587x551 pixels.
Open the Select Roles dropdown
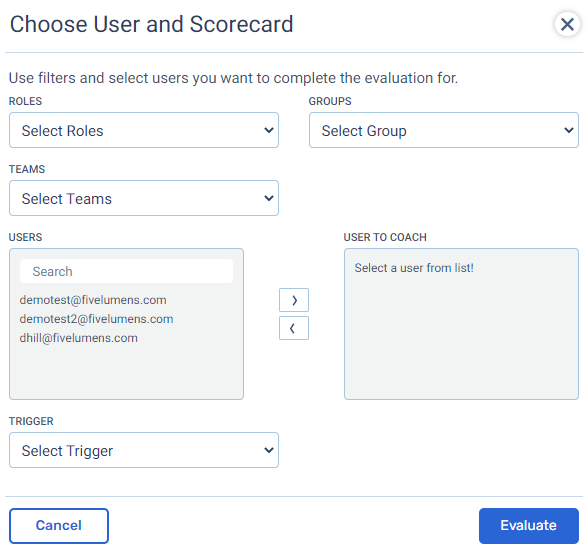coord(144,130)
